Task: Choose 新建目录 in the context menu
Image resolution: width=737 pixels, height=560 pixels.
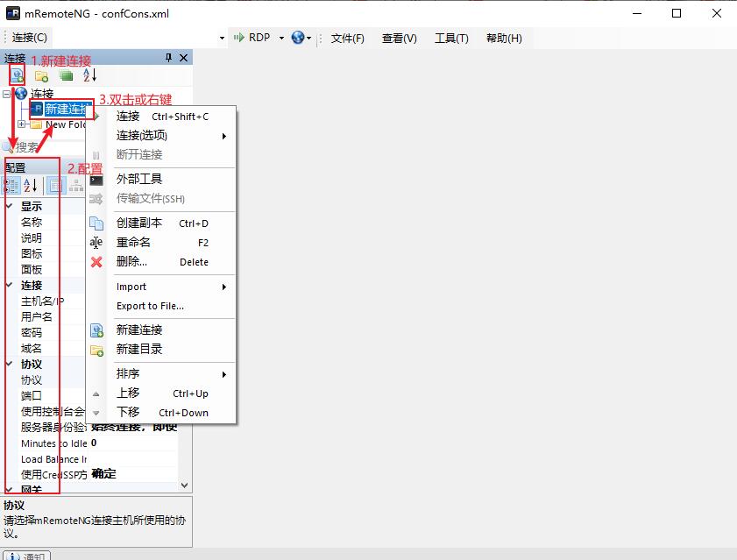Action: pos(160,350)
